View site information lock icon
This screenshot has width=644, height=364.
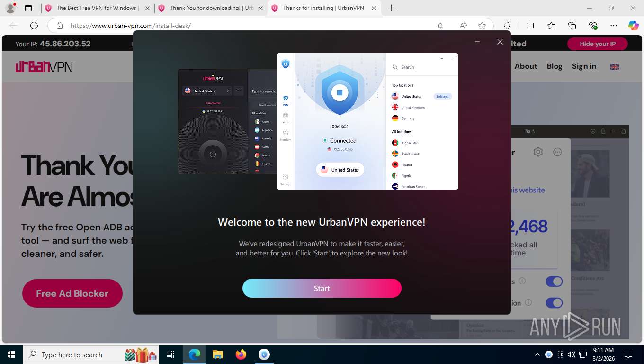coord(60,26)
